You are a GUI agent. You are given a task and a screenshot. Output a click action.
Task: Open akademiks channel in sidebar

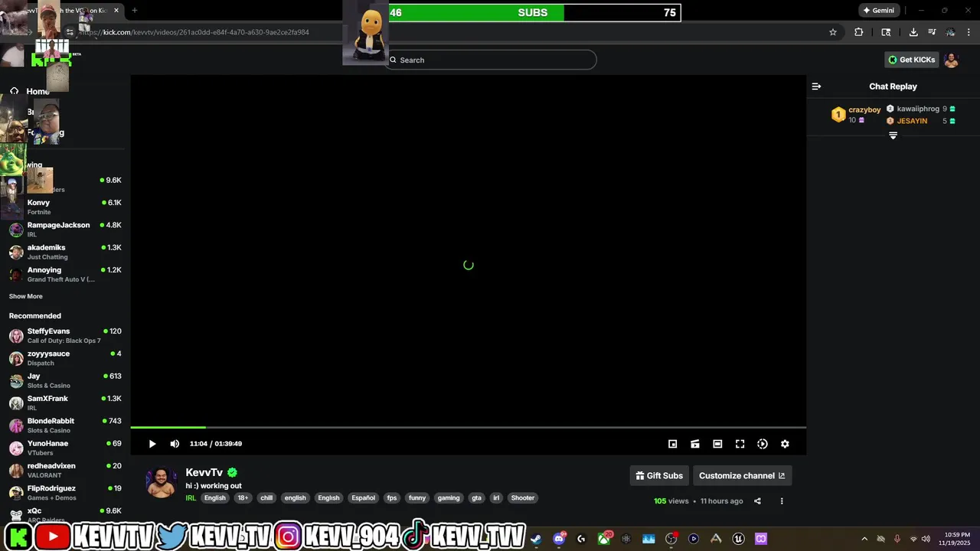65,252
